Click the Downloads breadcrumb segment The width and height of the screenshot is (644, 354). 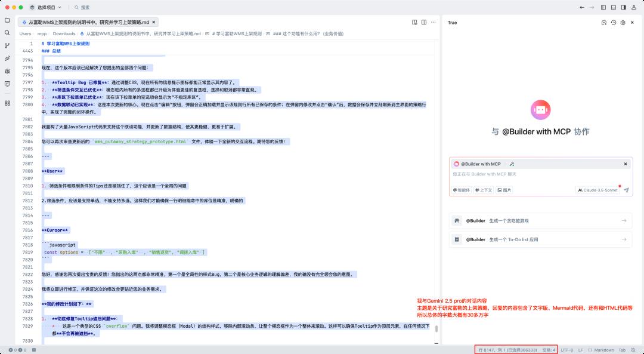64,33
